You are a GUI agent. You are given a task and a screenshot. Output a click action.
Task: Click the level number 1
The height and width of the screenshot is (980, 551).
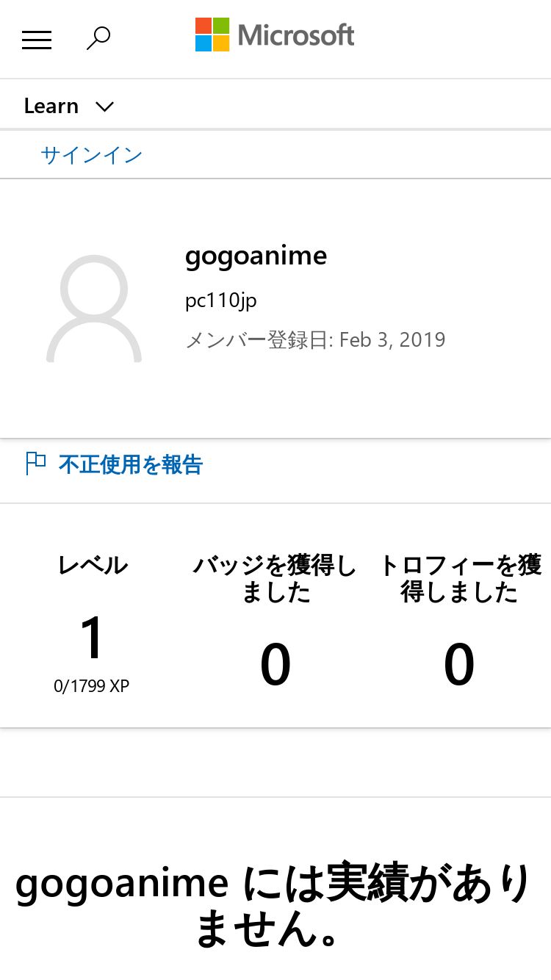[x=93, y=638]
